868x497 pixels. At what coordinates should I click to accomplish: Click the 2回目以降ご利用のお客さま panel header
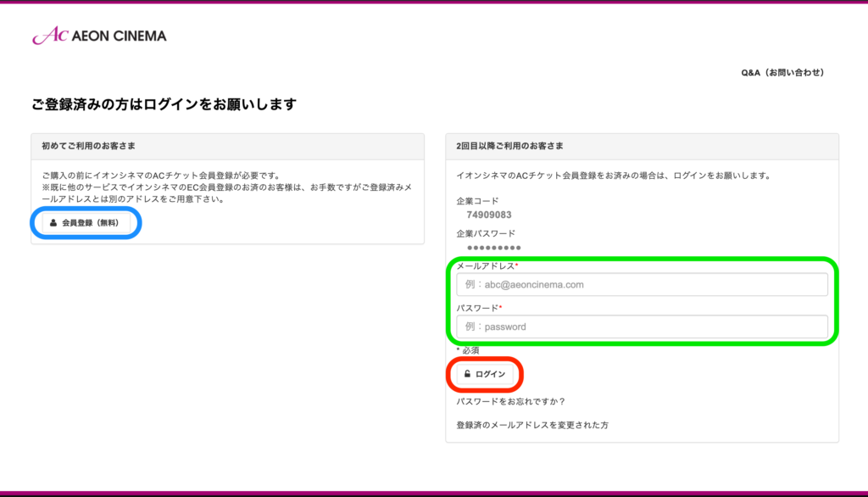point(643,146)
